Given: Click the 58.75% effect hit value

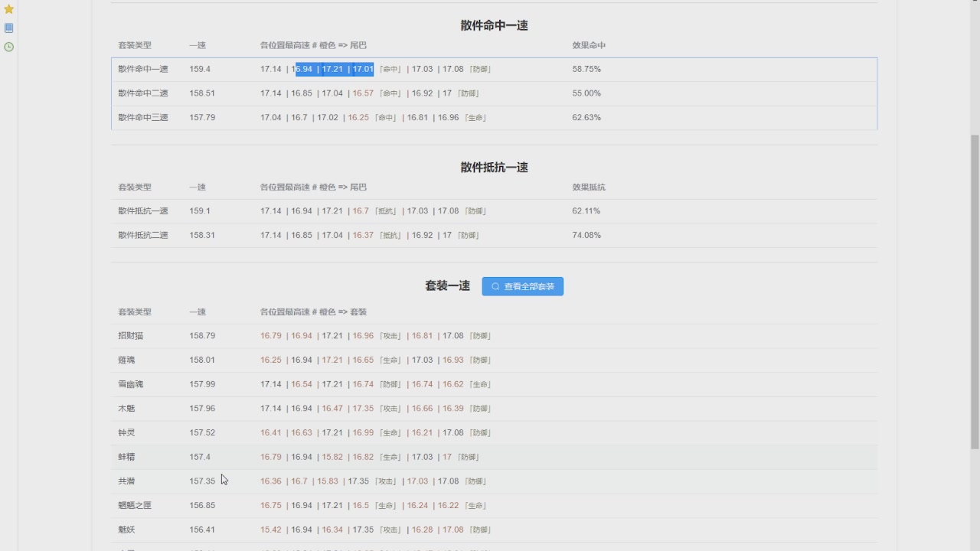Looking at the screenshot, I should [x=586, y=69].
